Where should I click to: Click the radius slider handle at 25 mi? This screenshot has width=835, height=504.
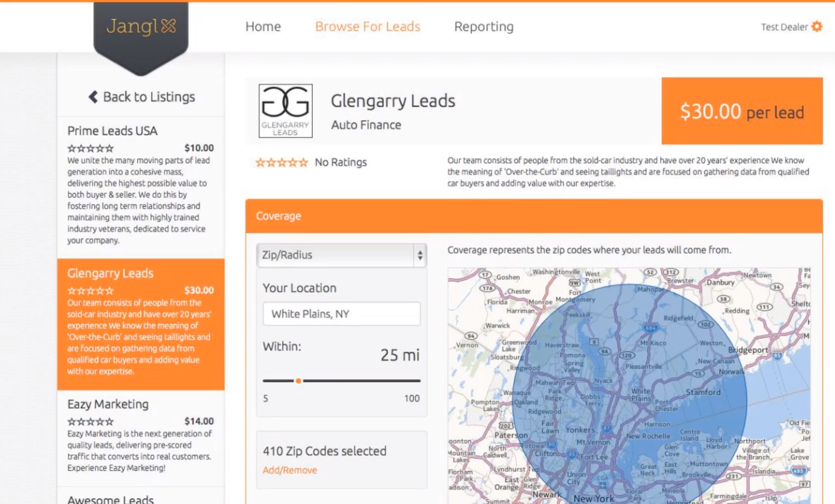298,381
